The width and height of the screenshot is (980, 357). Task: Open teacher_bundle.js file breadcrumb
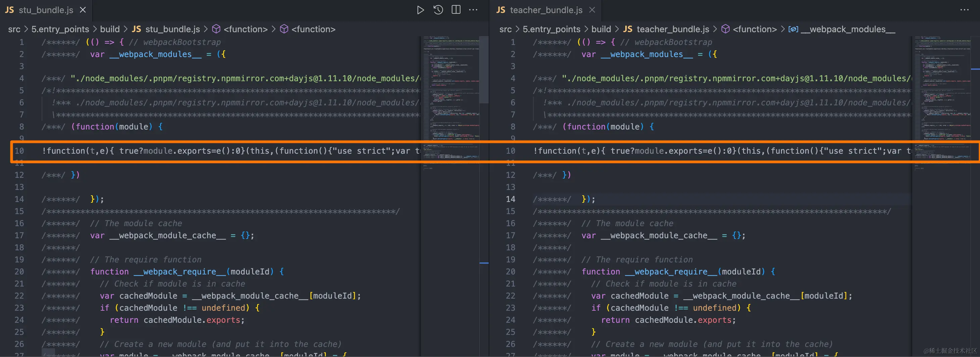[673, 29]
